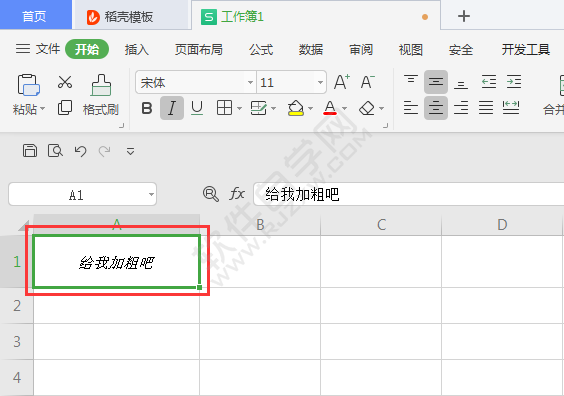
Task: Click the eraser clear formatting icon
Action: (367, 108)
